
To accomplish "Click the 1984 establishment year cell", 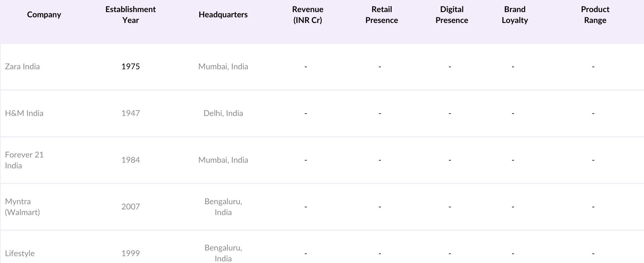I will (x=130, y=160).
